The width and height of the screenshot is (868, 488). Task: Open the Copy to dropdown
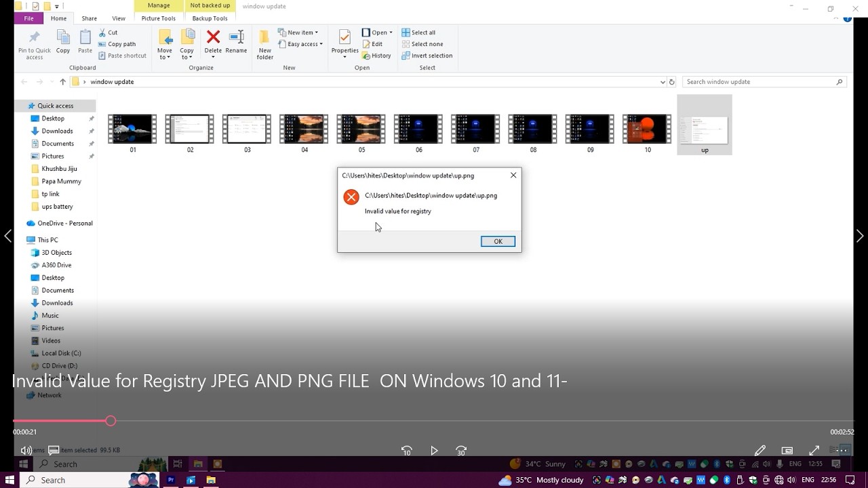coord(186,45)
